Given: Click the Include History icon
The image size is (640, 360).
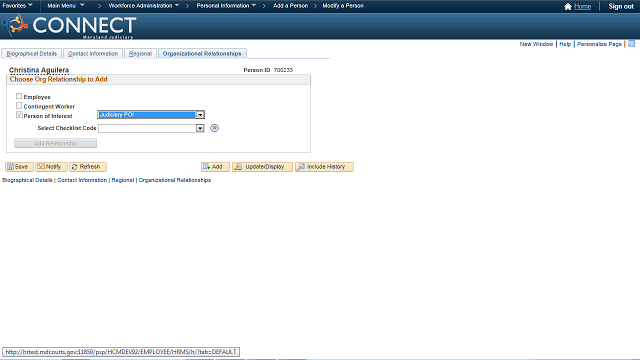Looking at the screenshot, I should [301, 167].
